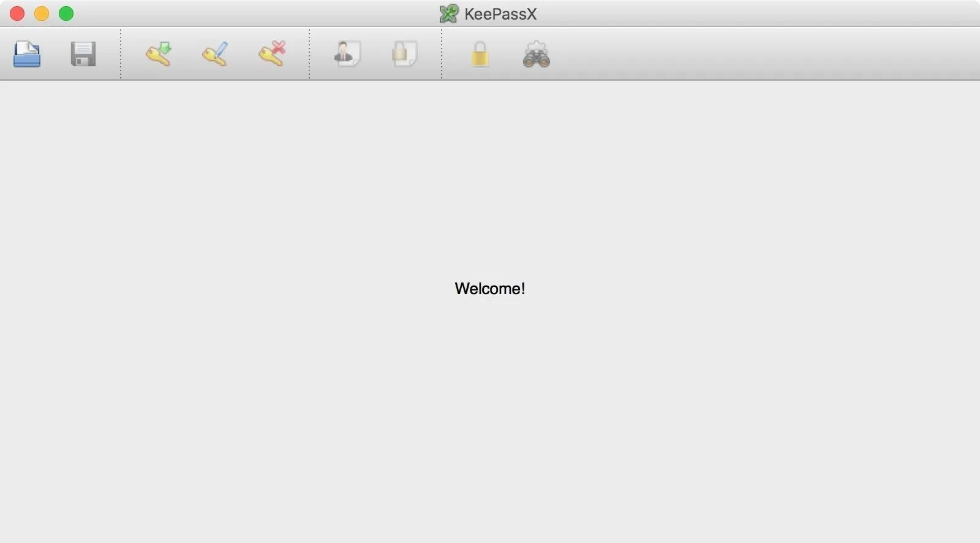Add new entry with key and green arrow
980x543 pixels.
(159, 54)
